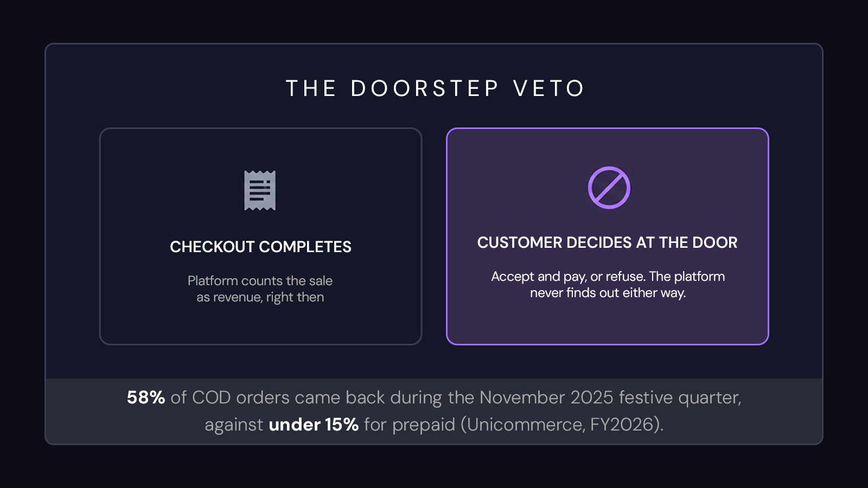
Task: Click the word 'THE' in the slide title
Action: click(x=311, y=88)
